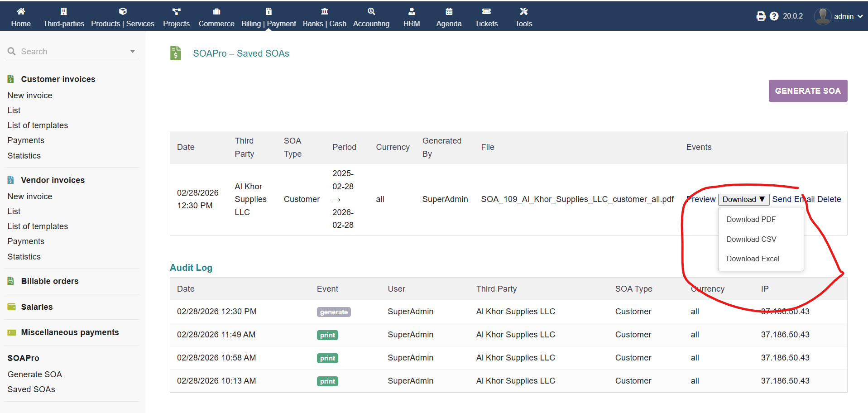Click the help question mark icon
868x413 pixels.
tap(774, 16)
